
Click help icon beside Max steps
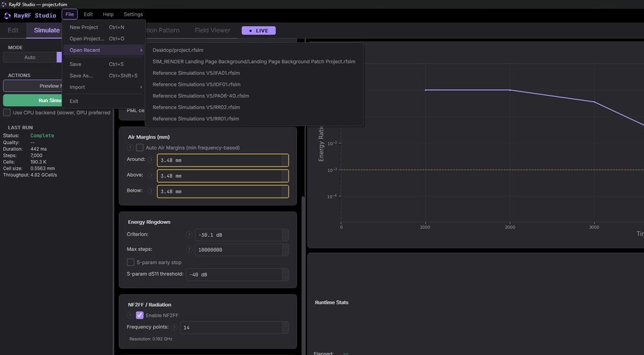[189, 250]
